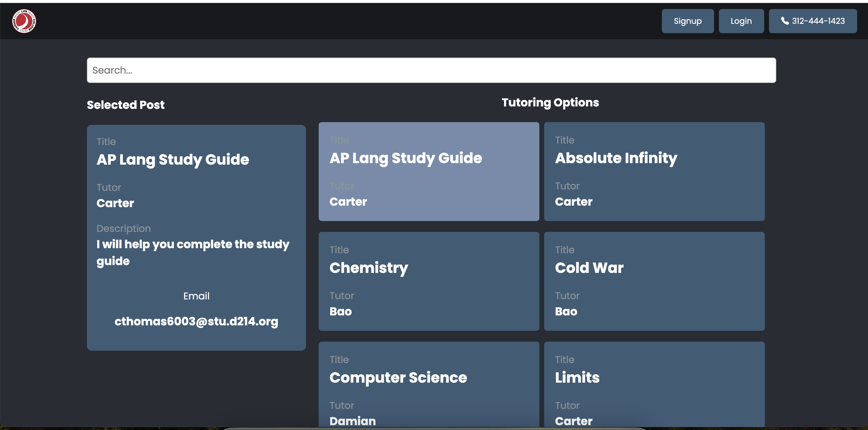Click the Tutoring Options heading

click(x=550, y=102)
